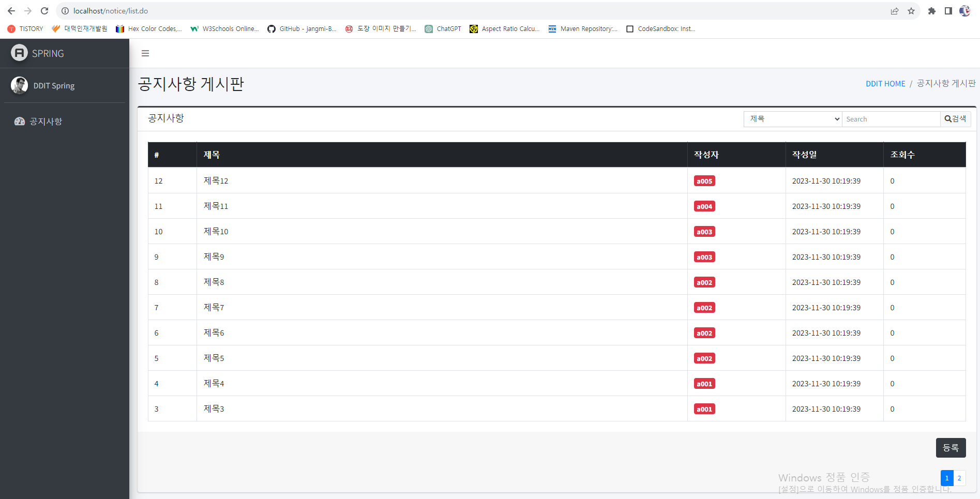
Task: Open CodeSandbox bookmark
Action: [661, 29]
